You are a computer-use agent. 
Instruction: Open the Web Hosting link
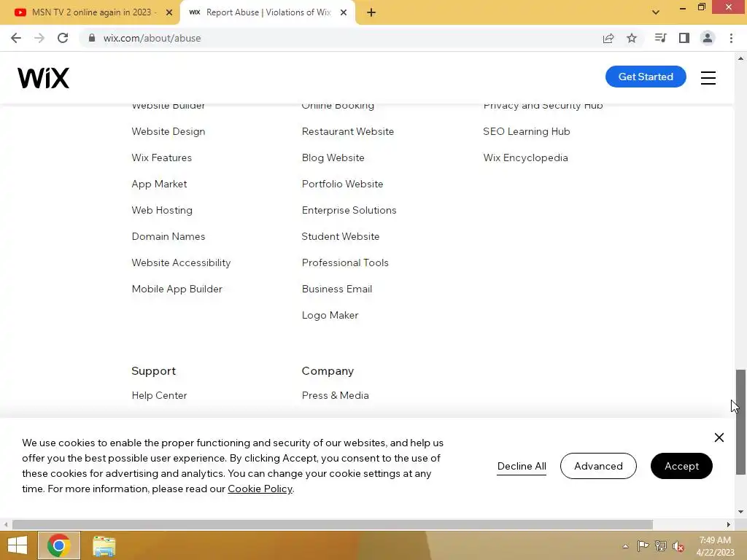[162, 211]
